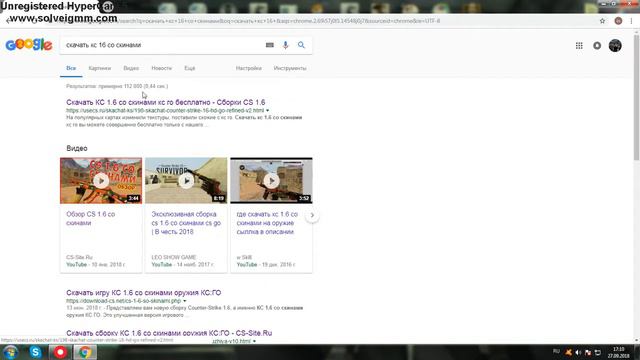Screen dimensions: 640x360
Task: Click the Chrome profile icon in toolbar
Action: (x=618, y=21)
